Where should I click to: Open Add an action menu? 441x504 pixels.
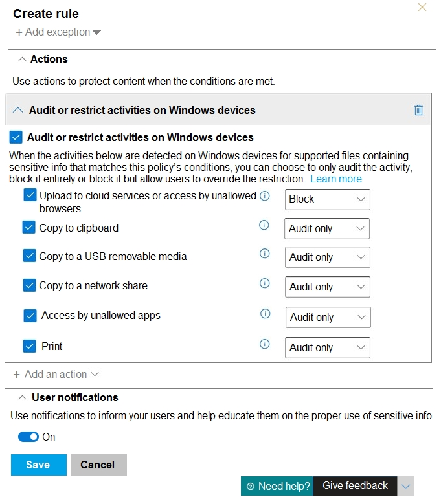pyautogui.click(x=56, y=374)
